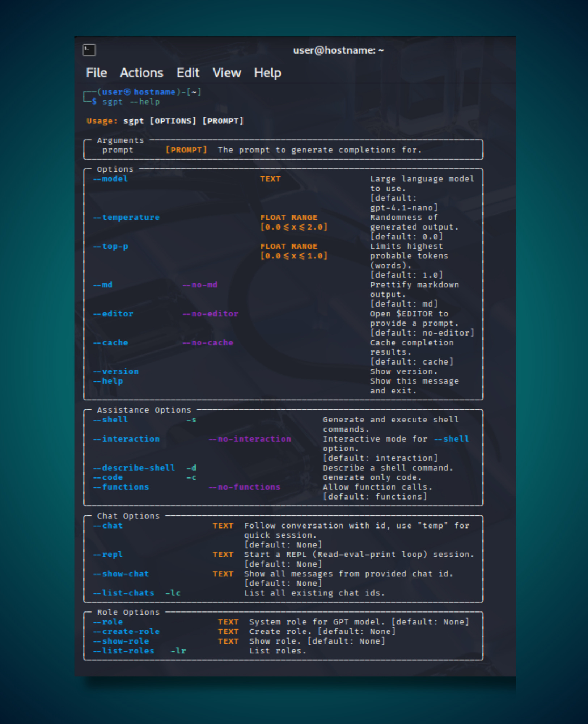Click the '--no-functions' option
This screenshot has height=724, width=588.
tap(245, 487)
